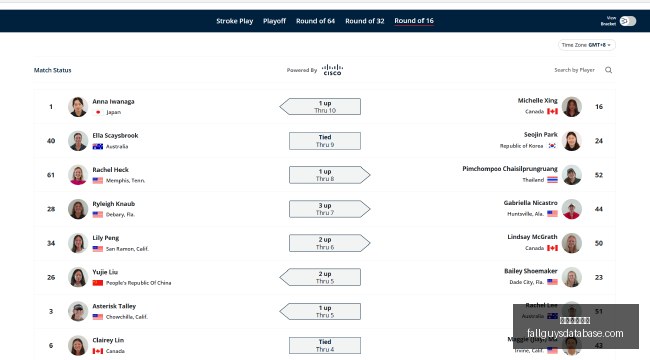Viewport: 650px width, 360px height.
Task: Click the search magnifier icon
Action: click(608, 70)
